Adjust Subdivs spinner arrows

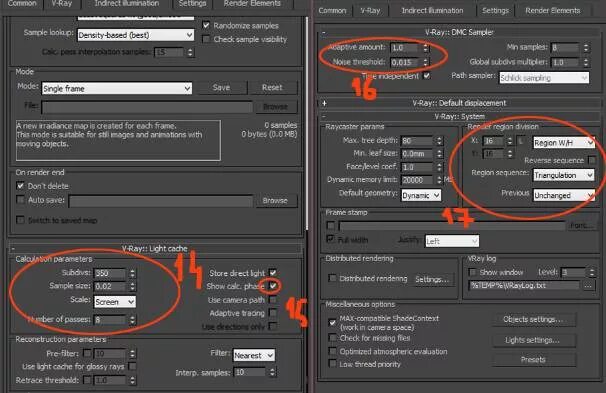point(133,273)
